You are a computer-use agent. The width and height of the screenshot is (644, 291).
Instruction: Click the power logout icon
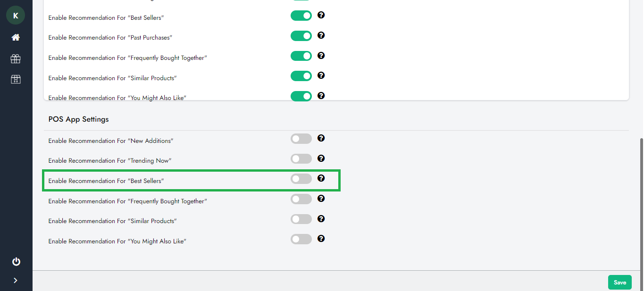[x=16, y=261]
